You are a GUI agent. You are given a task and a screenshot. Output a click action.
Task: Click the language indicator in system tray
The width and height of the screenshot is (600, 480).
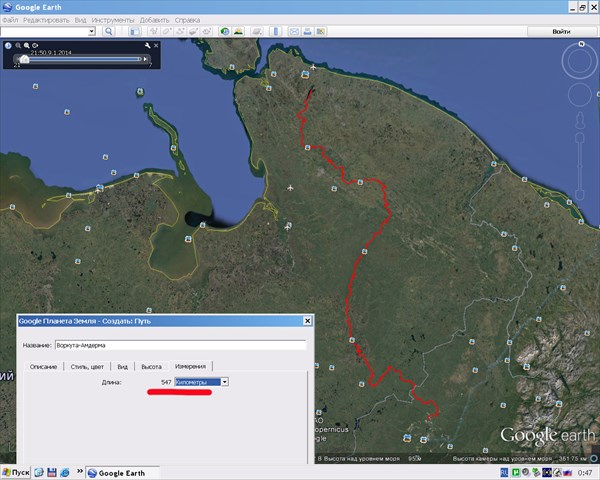point(505,473)
